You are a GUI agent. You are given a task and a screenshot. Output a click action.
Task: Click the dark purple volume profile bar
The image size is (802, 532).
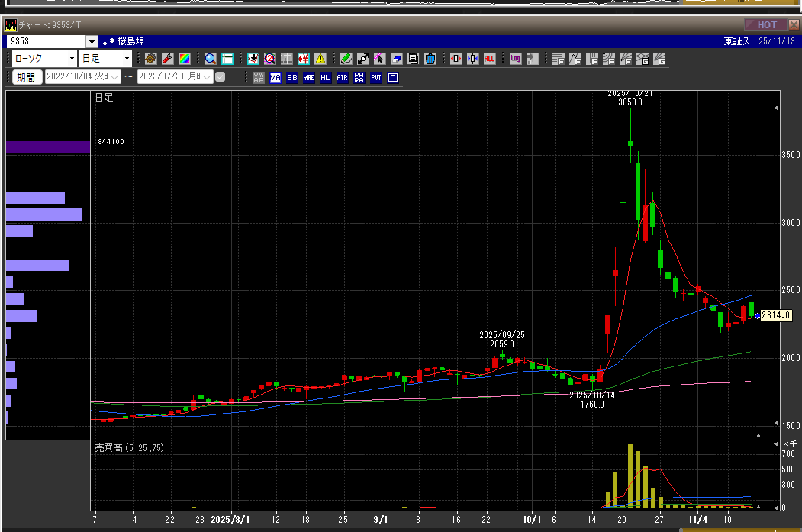pyautogui.click(x=47, y=147)
